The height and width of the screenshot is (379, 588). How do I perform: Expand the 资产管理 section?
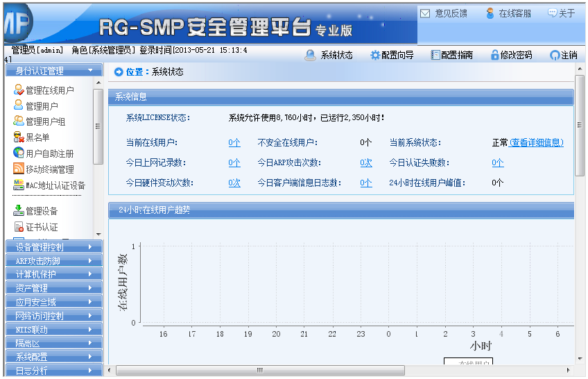point(54,288)
